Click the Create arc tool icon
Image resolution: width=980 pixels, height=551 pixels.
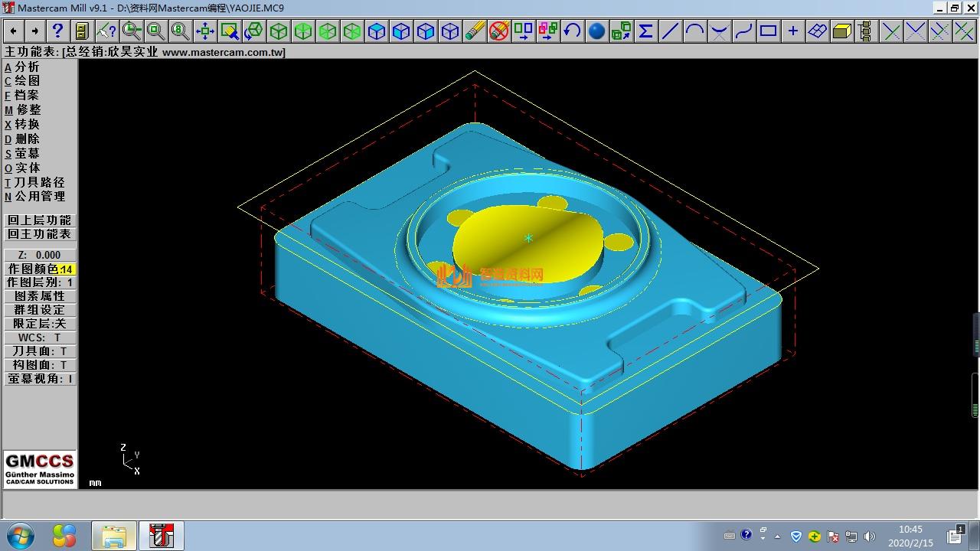(x=694, y=31)
